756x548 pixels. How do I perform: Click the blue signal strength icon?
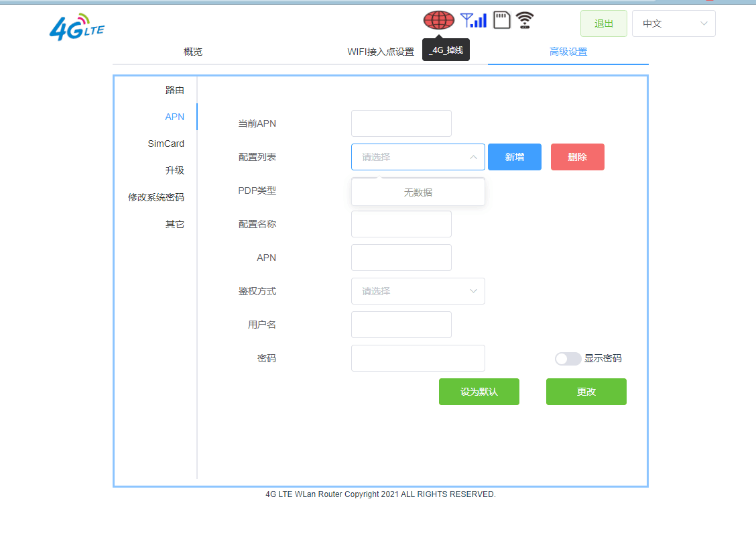(473, 21)
